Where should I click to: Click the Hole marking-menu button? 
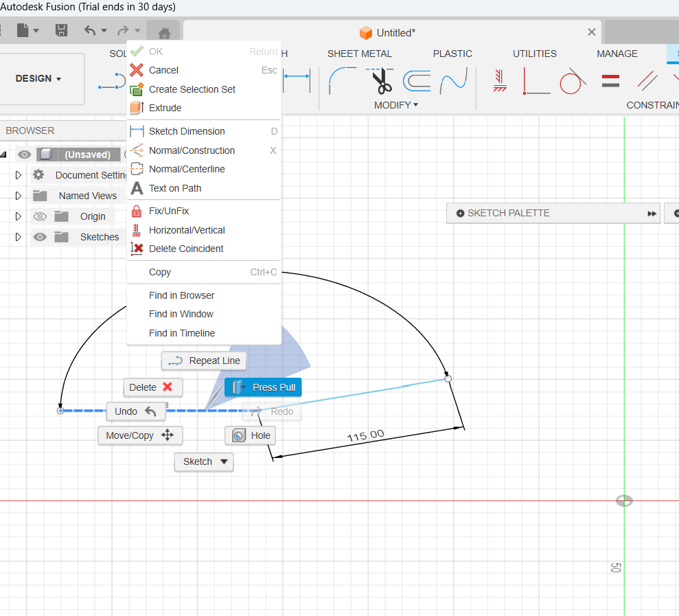pyautogui.click(x=251, y=435)
